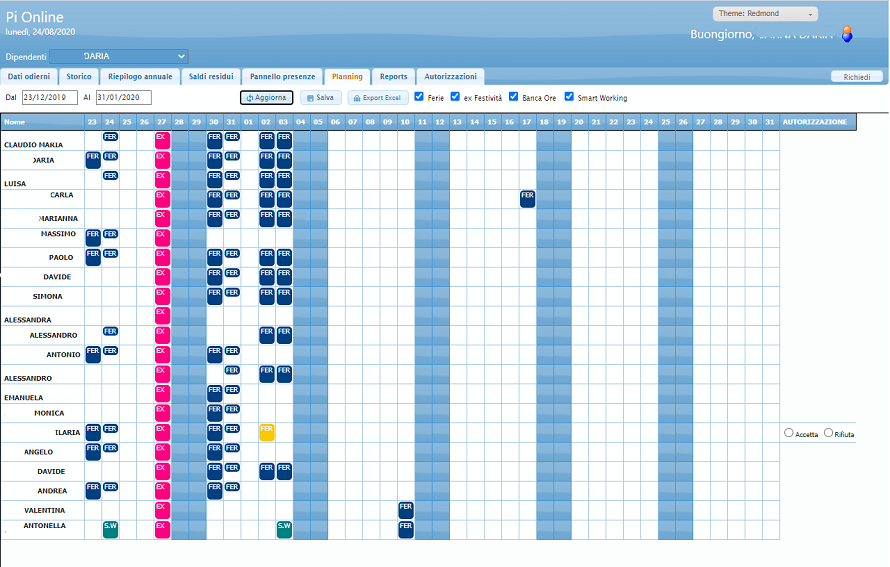The height and width of the screenshot is (567, 890).
Task: Click the yellow FER badge in Ilaria's row
Action: [267, 432]
